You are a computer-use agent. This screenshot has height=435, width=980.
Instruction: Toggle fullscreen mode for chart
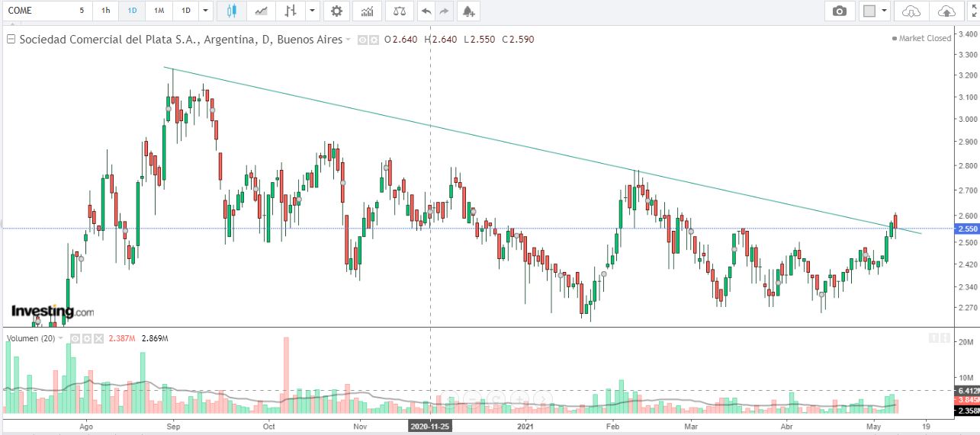974,11
